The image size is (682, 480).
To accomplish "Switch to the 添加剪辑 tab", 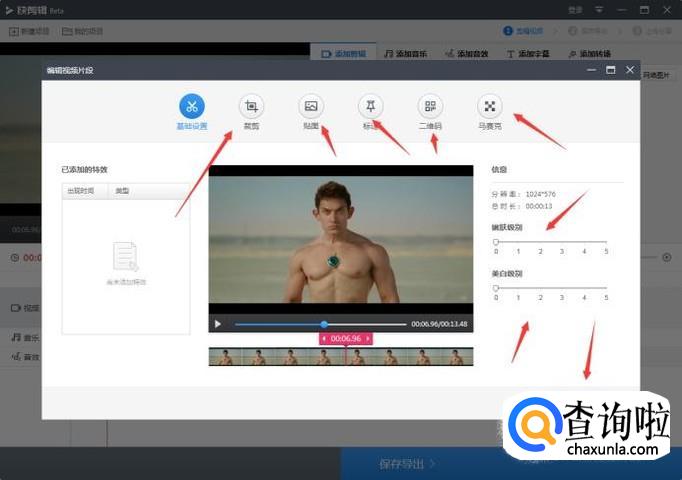I will (344, 54).
